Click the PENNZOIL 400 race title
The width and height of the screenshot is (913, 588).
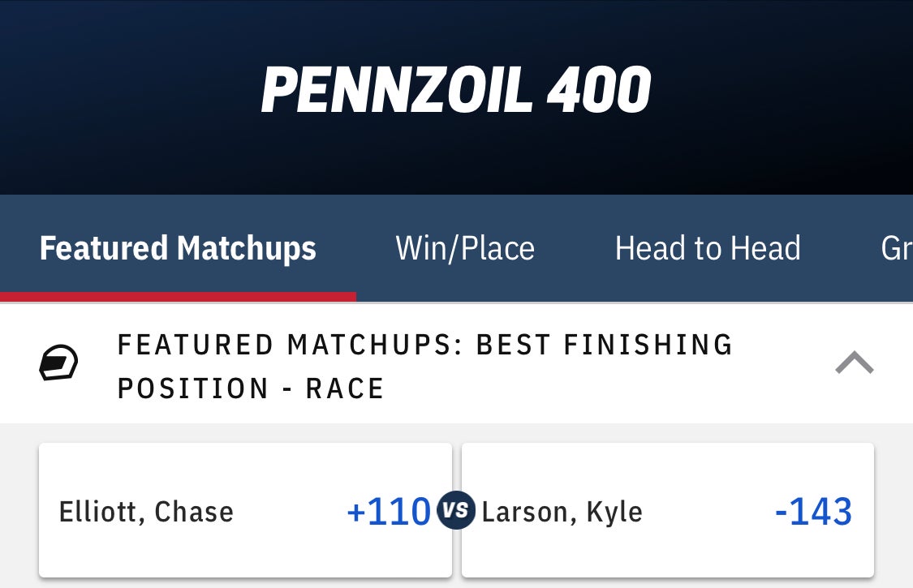[x=456, y=89]
